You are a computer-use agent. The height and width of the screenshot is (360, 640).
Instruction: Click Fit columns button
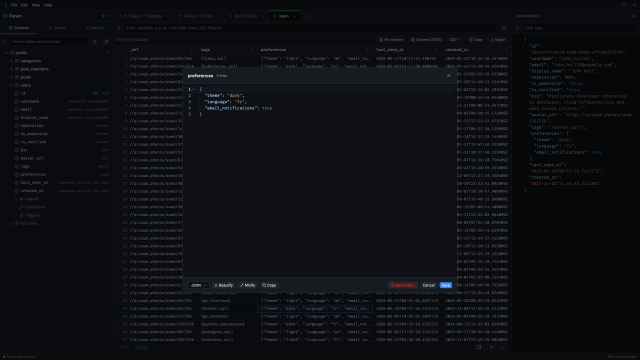click(x=391, y=40)
